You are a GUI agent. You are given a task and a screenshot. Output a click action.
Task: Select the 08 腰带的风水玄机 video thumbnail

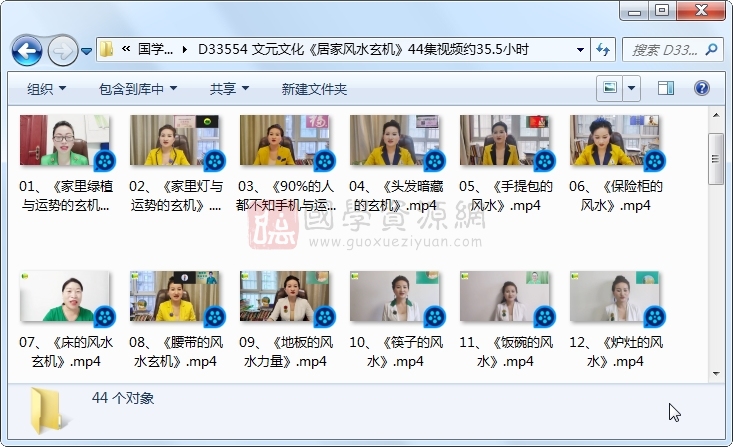[x=175, y=296]
